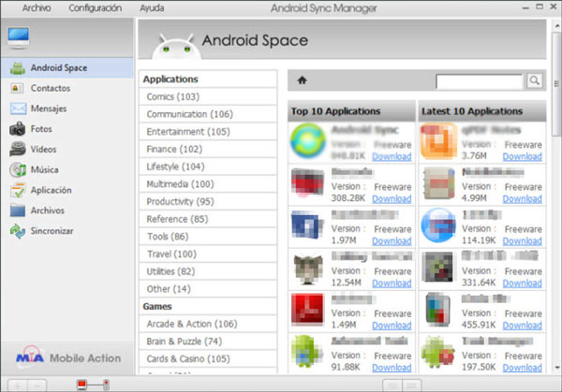Open the Ayuda menu

(152, 7)
